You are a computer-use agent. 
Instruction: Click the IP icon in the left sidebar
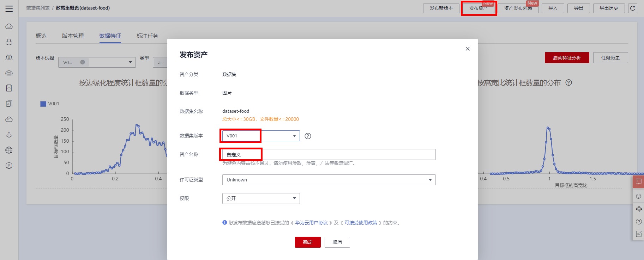9,166
